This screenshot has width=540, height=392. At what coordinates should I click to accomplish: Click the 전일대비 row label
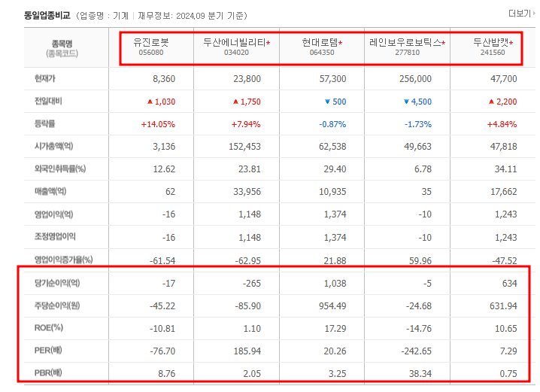pyautogui.click(x=48, y=102)
